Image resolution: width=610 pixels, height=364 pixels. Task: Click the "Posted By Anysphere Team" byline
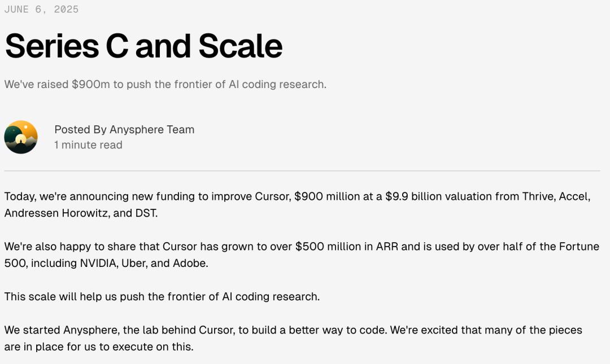click(124, 129)
